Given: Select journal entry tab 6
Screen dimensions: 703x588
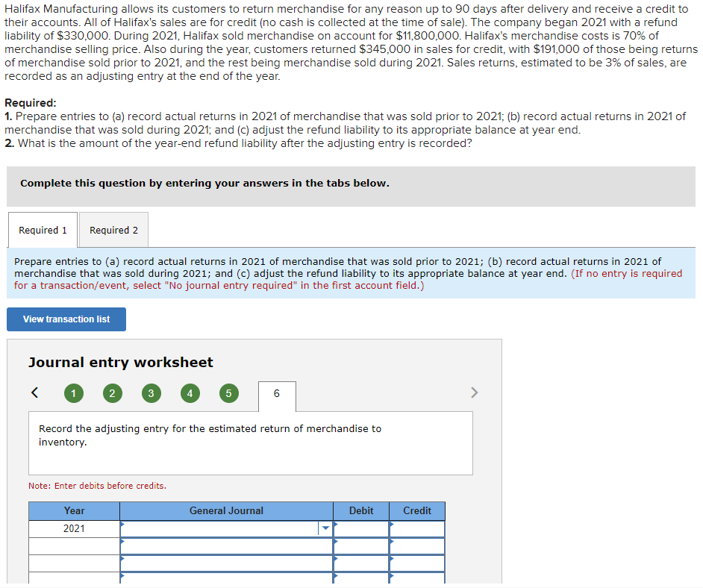Looking at the screenshot, I should [277, 395].
